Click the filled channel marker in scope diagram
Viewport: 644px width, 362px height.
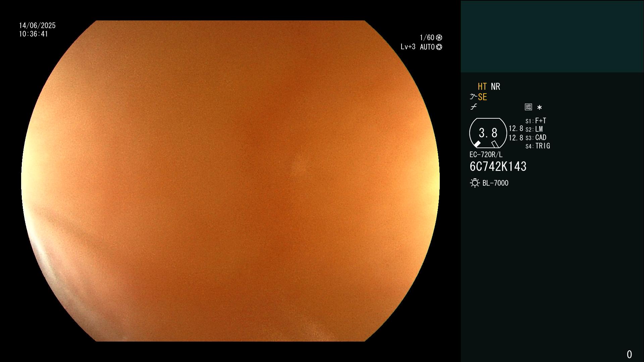(x=477, y=144)
